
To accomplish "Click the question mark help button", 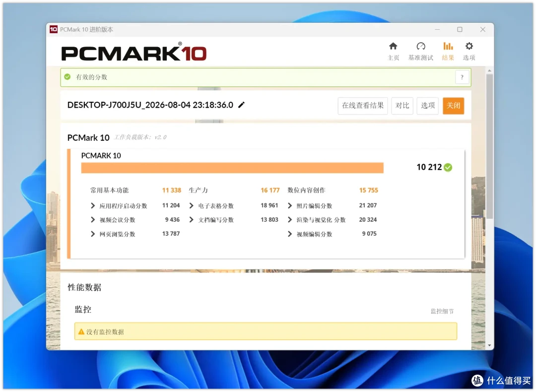I will (x=462, y=77).
